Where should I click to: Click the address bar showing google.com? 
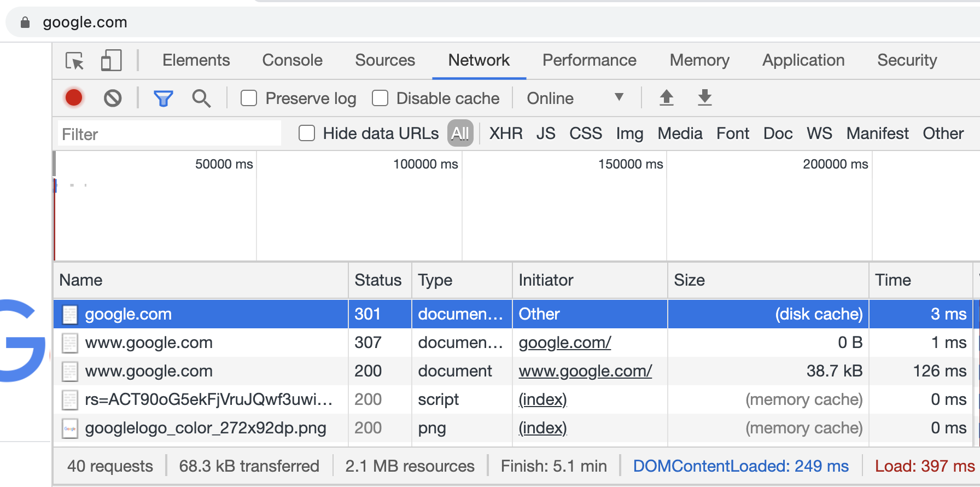492,22
